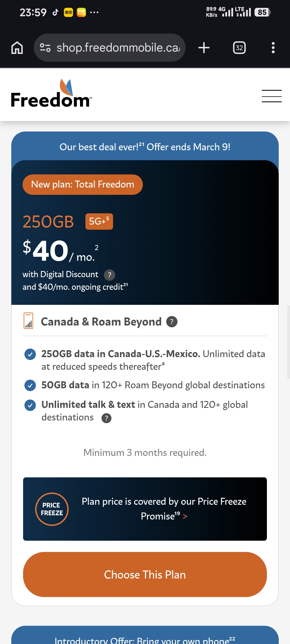
Task: Open the browser three-dot overflow menu
Action: (x=273, y=48)
